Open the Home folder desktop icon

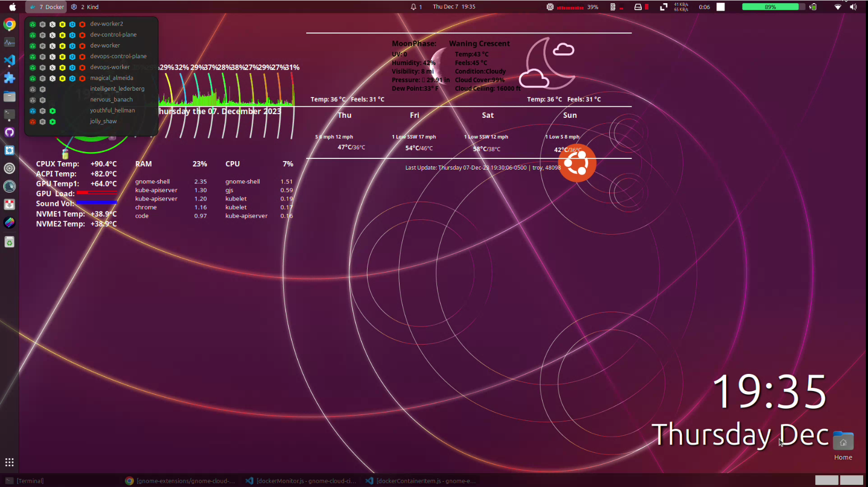(x=843, y=446)
